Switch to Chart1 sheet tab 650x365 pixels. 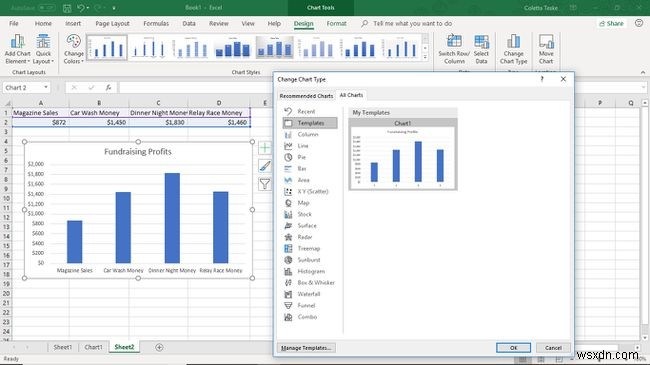pos(93,347)
